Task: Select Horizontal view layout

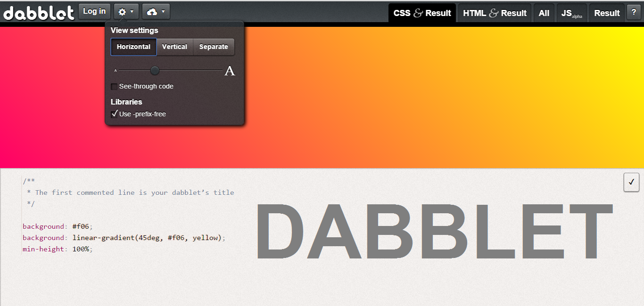Action: pyautogui.click(x=133, y=47)
